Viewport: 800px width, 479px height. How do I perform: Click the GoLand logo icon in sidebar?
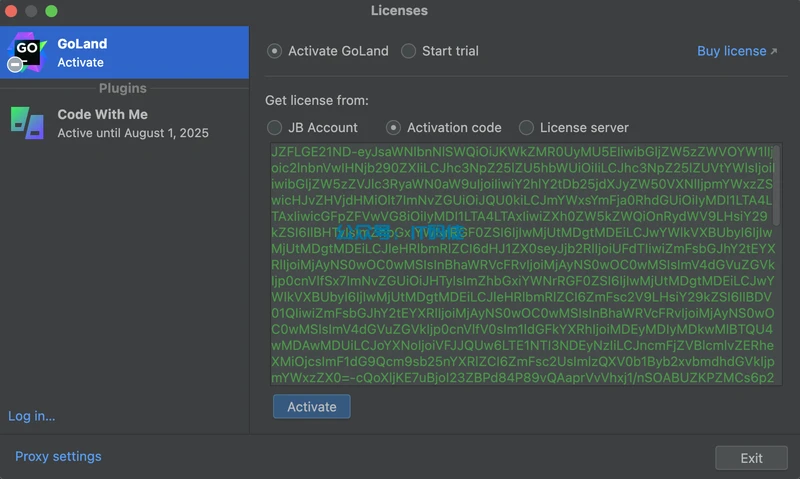[x=26, y=52]
